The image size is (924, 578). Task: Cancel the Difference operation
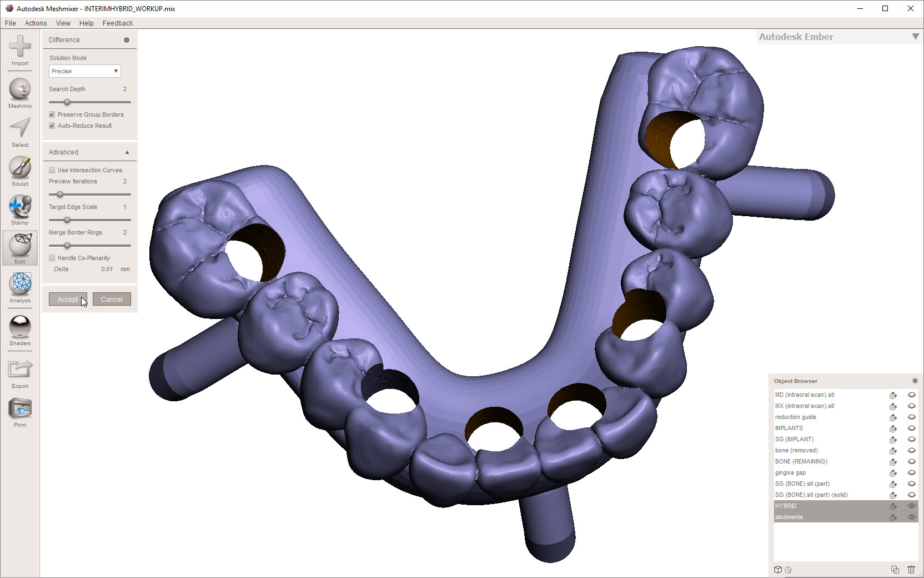pos(112,299)
